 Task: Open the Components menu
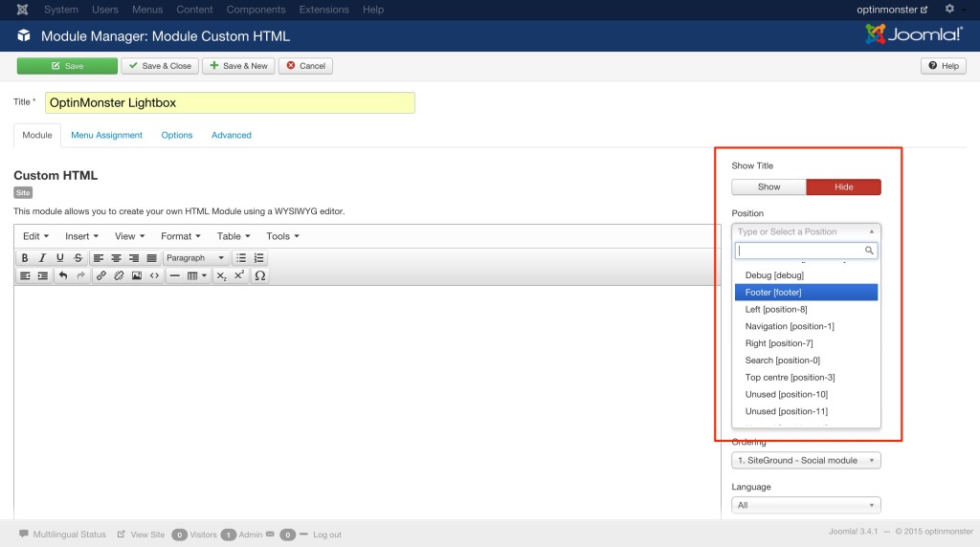tap(256, 10)
